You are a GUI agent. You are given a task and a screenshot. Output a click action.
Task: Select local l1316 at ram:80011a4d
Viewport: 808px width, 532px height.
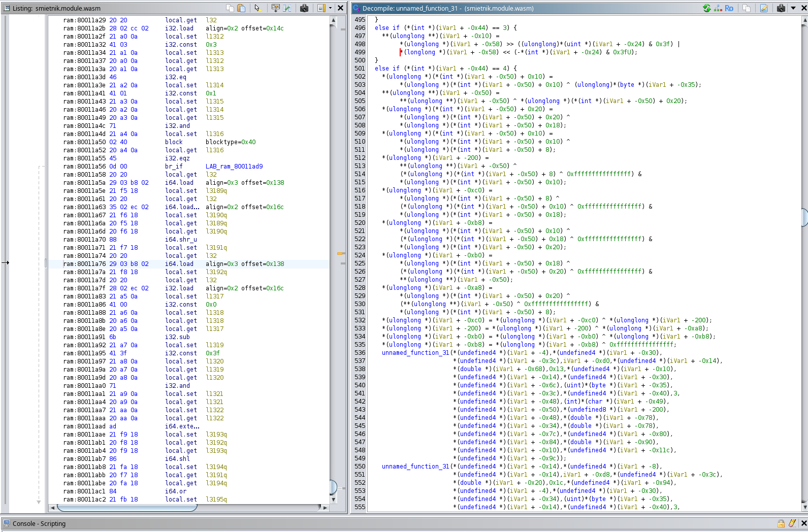tap(215, 134)
